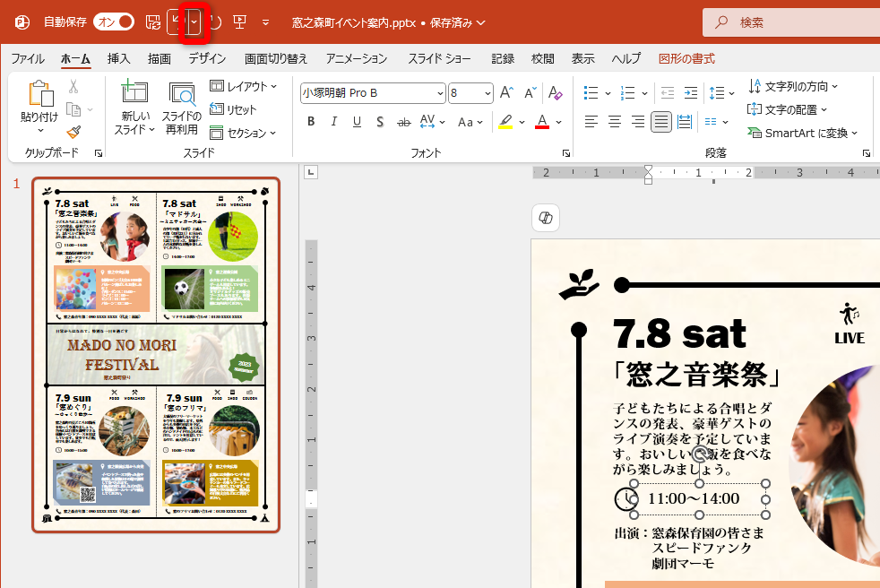880x588 pixels.
Task: Click Decrease Indent icon
Action: (x=668, y=92)
